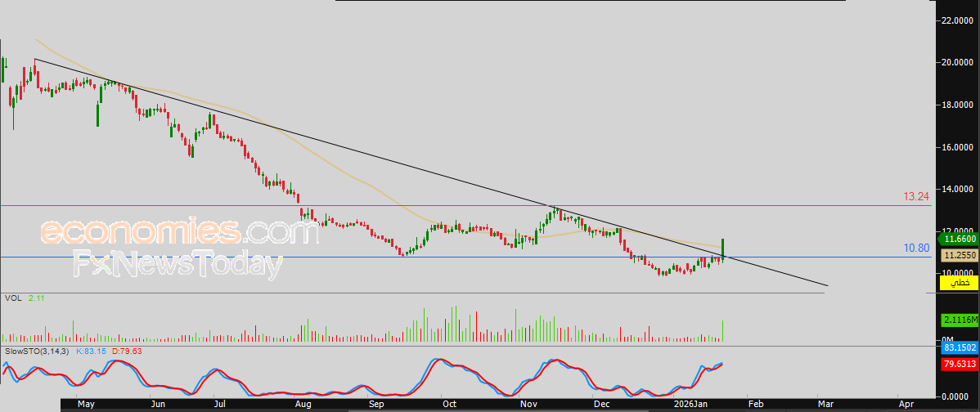Click the latest tall green breakout candle
This screenshot has width=980, height=412.
pyautogui.click(x=723, y=247)
